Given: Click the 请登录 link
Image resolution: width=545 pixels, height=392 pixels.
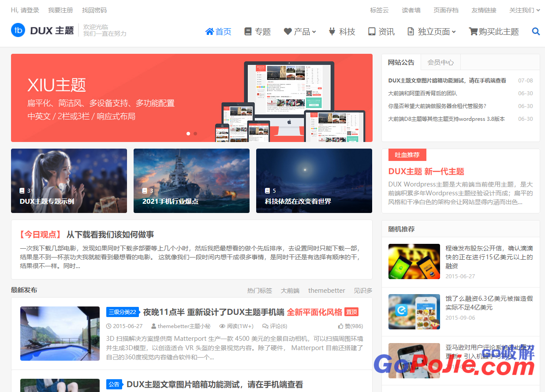Looking at the screenshot, I should coord(30,10).
